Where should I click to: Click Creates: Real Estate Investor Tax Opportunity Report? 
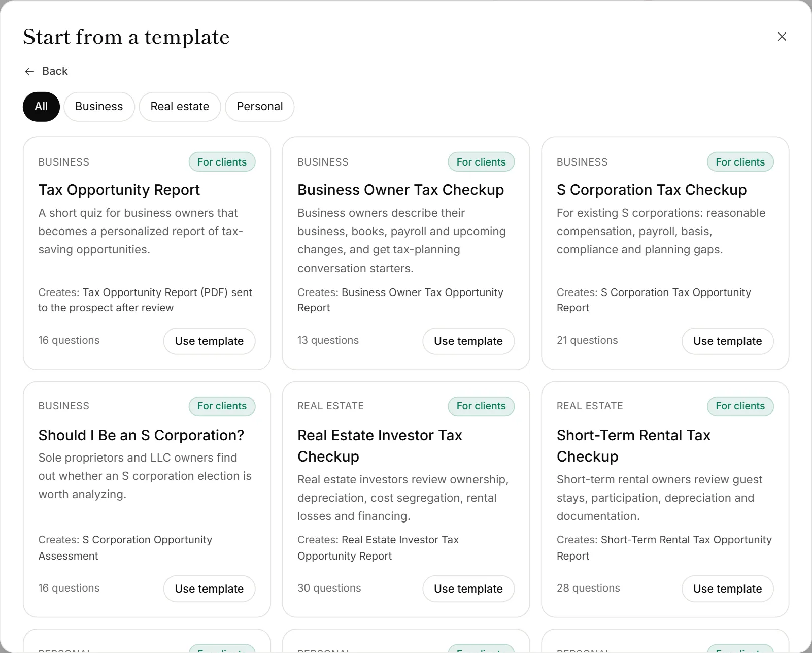point(378,548)
